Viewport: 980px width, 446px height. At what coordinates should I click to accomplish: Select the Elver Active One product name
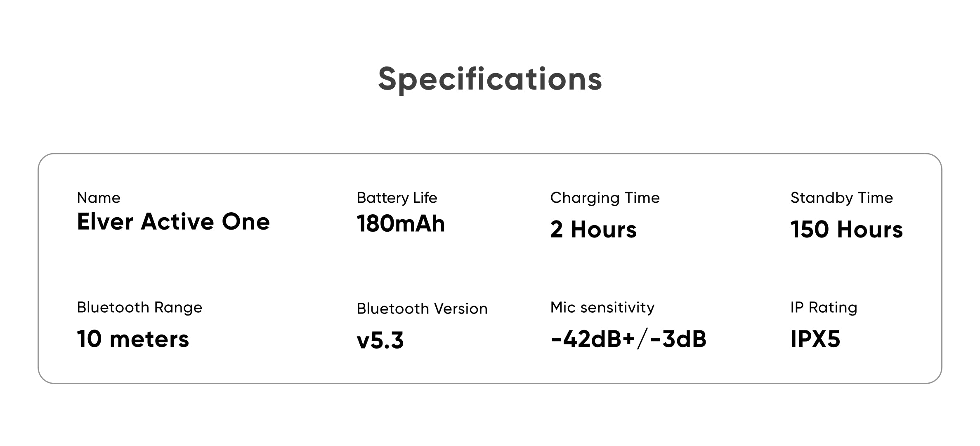click(173, 222)
